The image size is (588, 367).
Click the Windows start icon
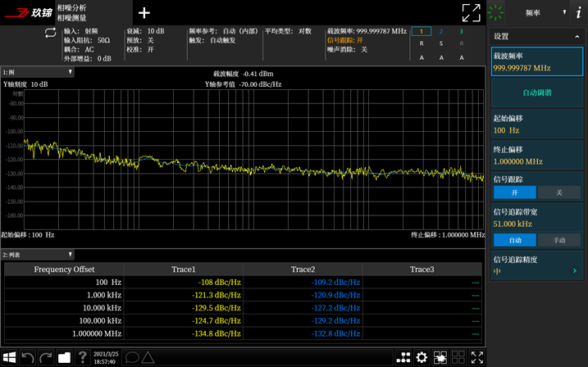(9, 357)
